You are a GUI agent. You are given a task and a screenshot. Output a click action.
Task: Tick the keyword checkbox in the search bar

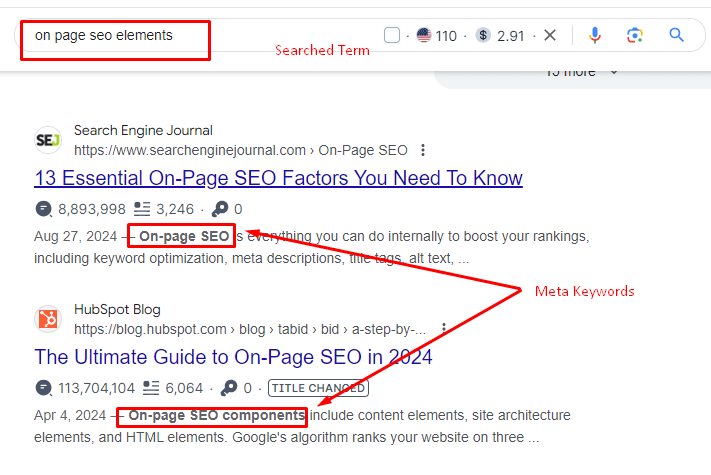click(392, 35)
